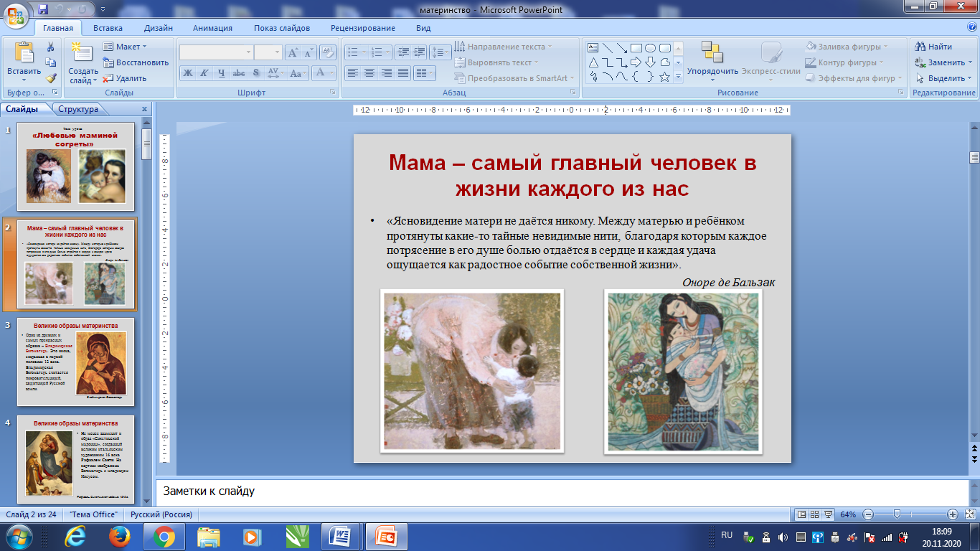Select slide 3 thumbnail with icon
Image resolution: width=980 pixels, height=551 pixels.
point(75,362)
